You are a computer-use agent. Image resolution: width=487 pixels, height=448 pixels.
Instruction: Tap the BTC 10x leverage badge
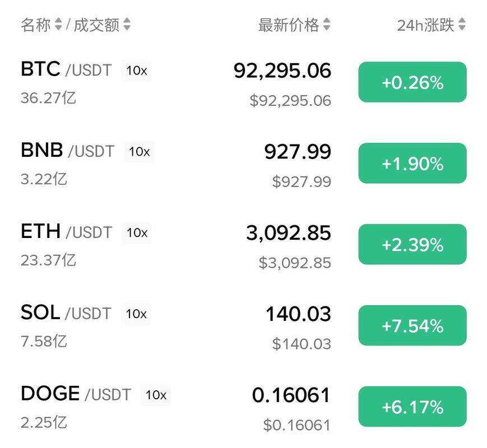click(x=136, y=71)
